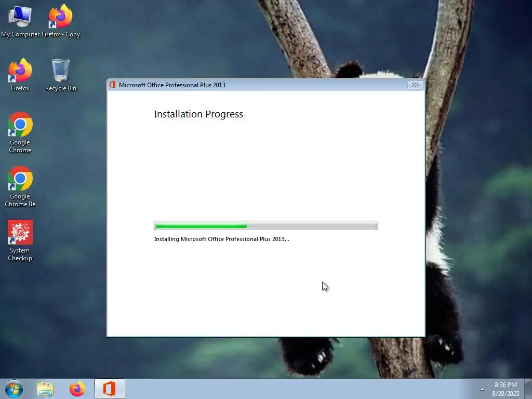Show hidden system tray icons
Screen dimensions: 532x399
click(x=482, y=389)
